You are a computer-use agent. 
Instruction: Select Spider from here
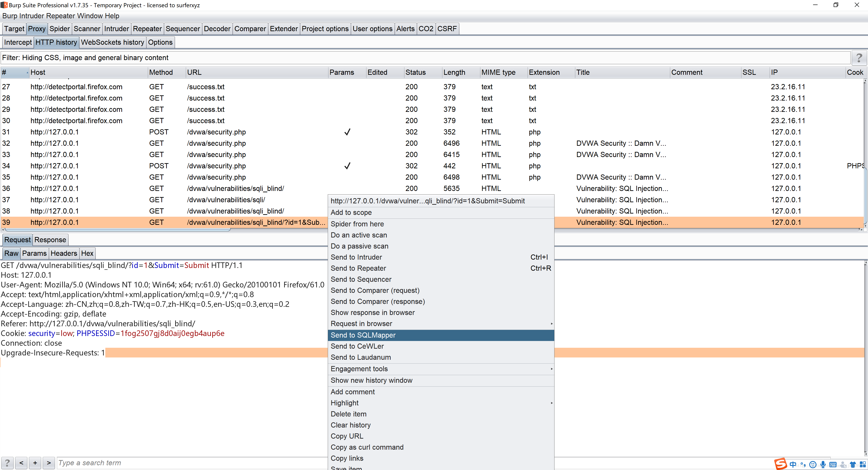(441, 224)
